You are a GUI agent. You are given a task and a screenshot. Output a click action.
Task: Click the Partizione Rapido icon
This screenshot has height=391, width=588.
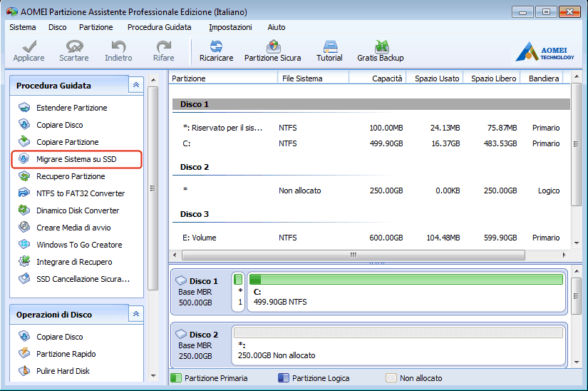[x=24, y=353]
